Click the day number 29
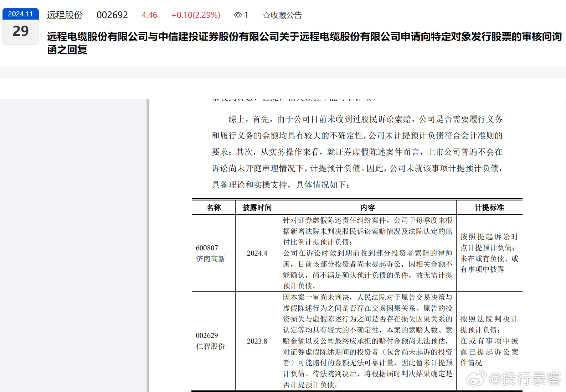 (x=20, y=31)
